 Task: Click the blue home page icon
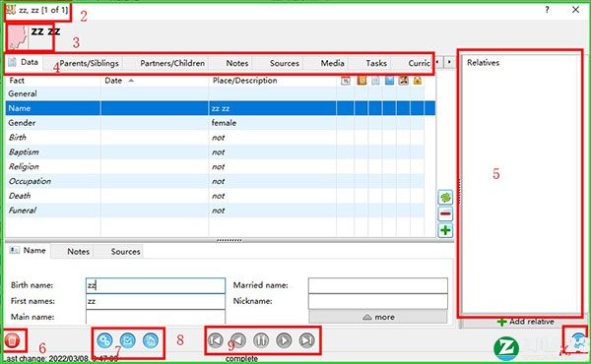tap(151, 340)
